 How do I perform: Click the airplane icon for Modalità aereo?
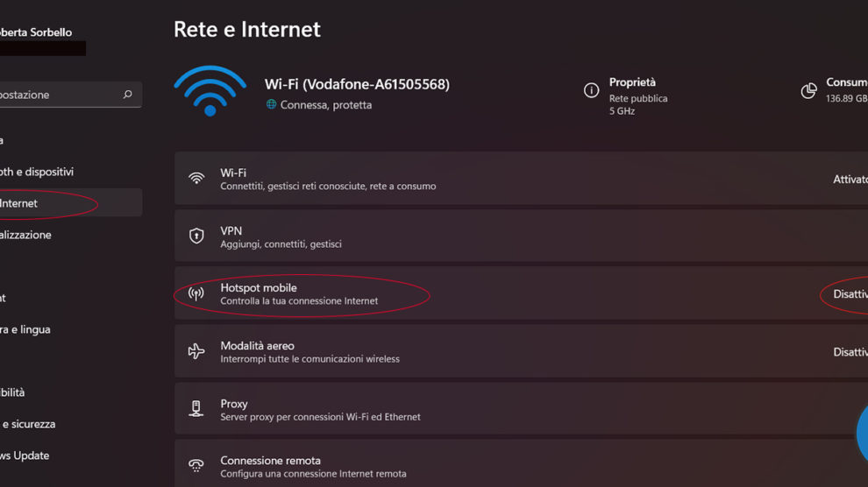click(196, 351)
